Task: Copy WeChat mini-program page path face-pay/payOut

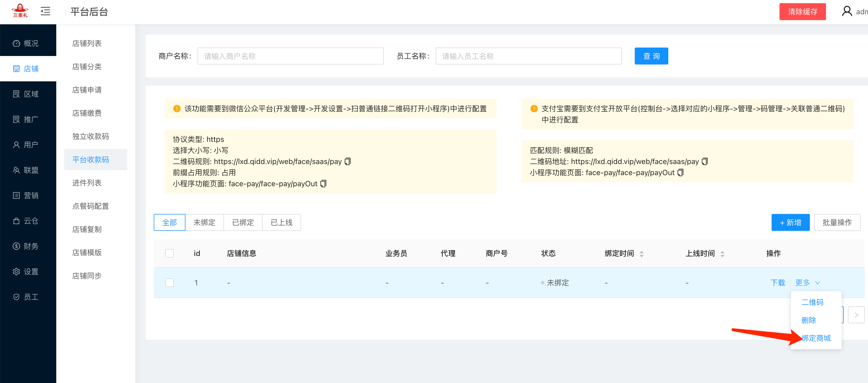Action: (324, 184)
